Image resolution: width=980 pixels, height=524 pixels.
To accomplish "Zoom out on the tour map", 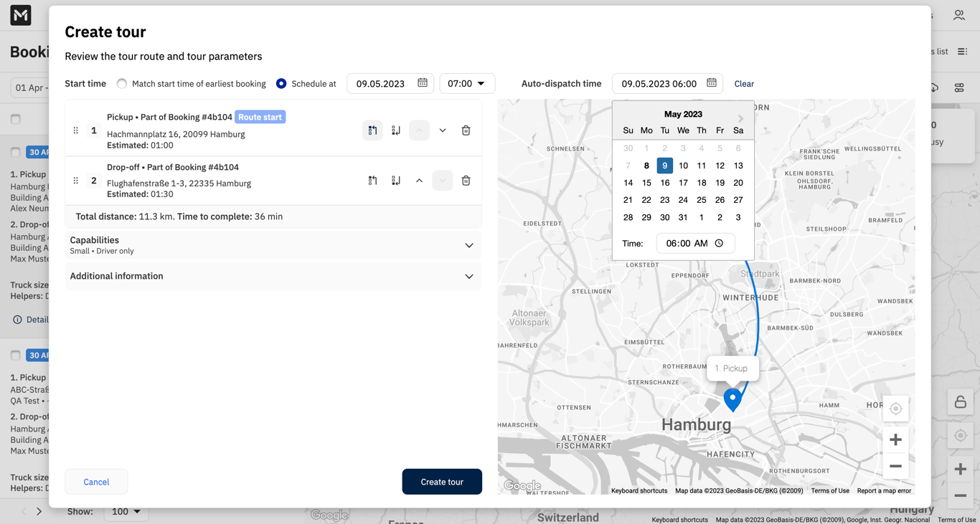I will (x=895, y=466).
